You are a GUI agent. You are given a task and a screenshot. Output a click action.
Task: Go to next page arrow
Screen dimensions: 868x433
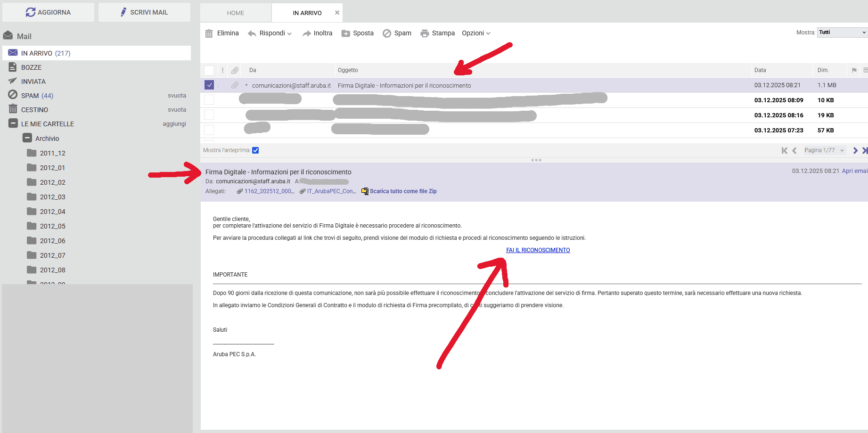pos(855,150)
